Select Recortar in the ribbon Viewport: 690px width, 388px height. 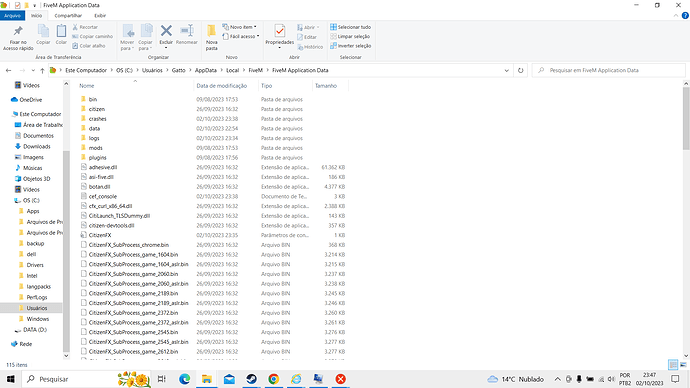85,27
